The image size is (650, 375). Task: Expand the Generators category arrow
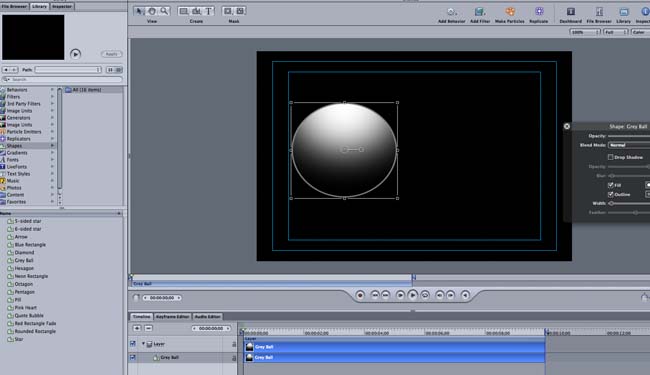52,118
